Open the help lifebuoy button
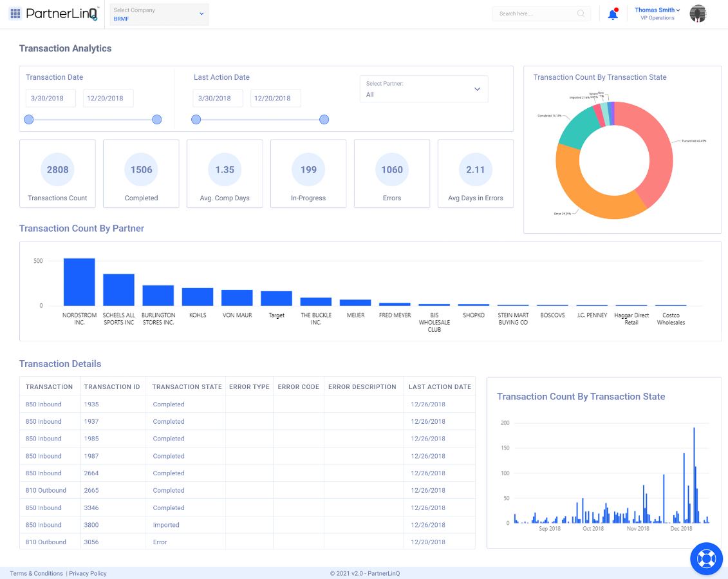Screen dimensions: 728x579 tap(706, 558)
